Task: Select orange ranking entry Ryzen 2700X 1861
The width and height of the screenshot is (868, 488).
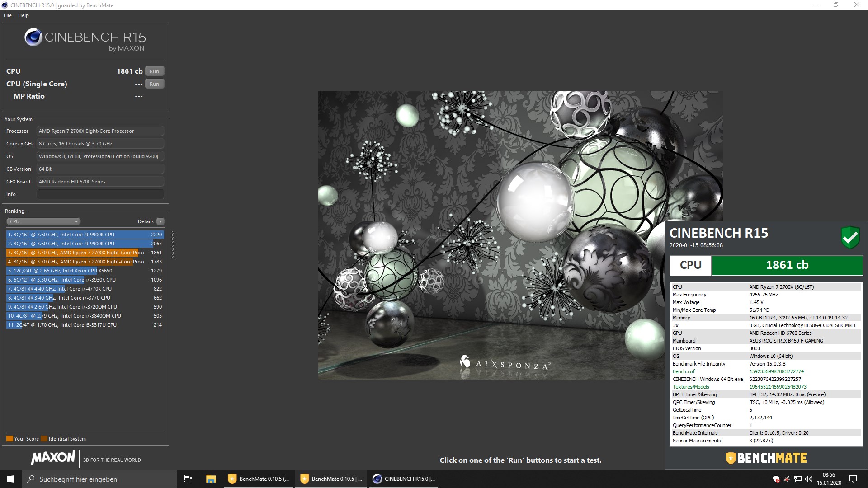Action: pos(85,253)
